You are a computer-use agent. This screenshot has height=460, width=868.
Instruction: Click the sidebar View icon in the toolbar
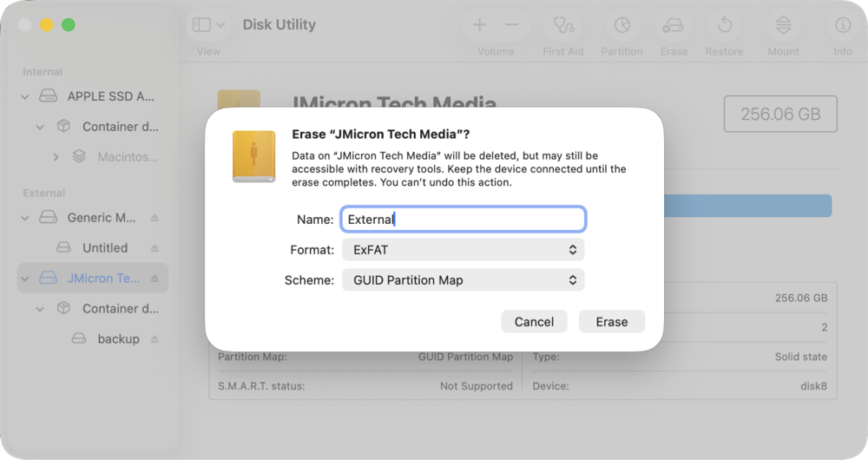pos(201,25)
